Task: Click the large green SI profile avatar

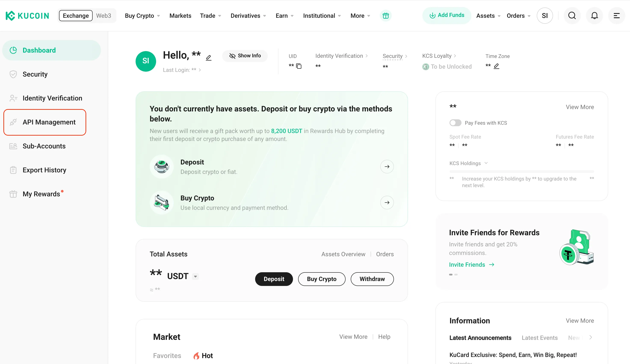Action: pos(146,61)
